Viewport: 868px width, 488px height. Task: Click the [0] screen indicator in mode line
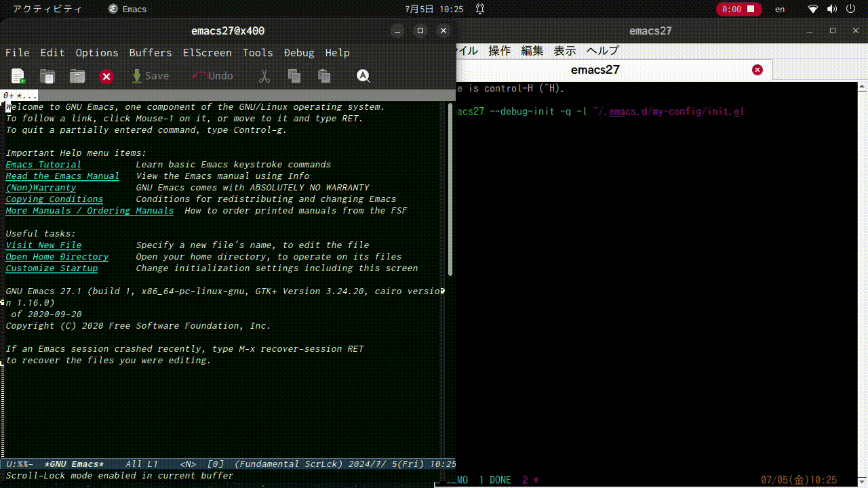(215, 464)
